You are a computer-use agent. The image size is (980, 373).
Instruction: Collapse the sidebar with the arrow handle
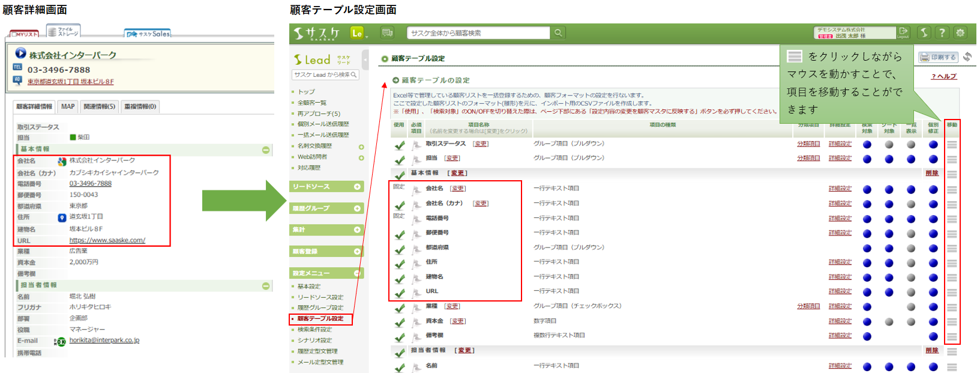(365, 60)
